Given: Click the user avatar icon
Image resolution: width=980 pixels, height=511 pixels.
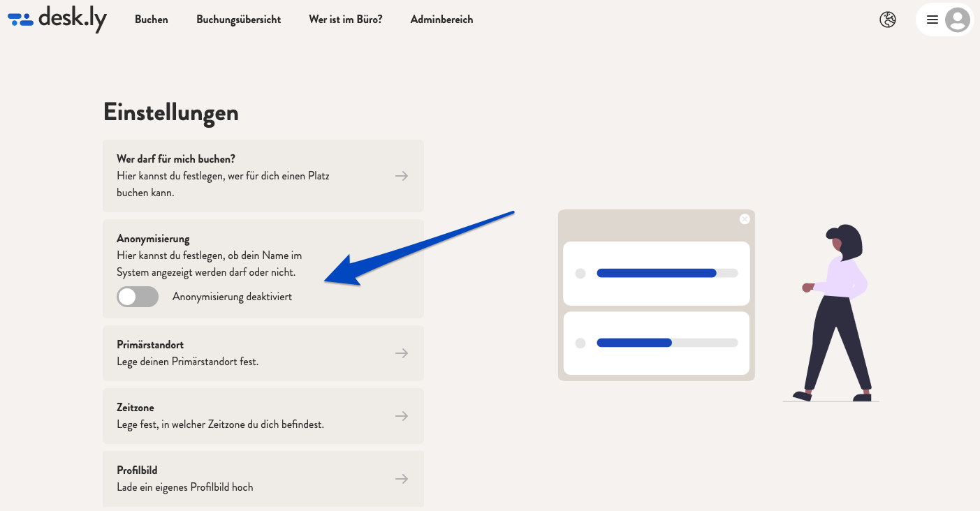Looking at the screenshot, I should (x=958, y=20).
